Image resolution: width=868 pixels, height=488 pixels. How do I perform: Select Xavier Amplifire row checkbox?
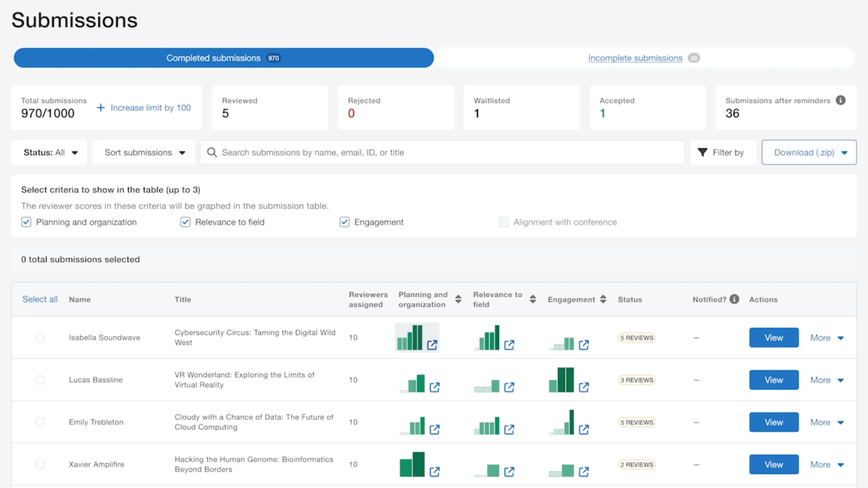(x=40, y=464)
